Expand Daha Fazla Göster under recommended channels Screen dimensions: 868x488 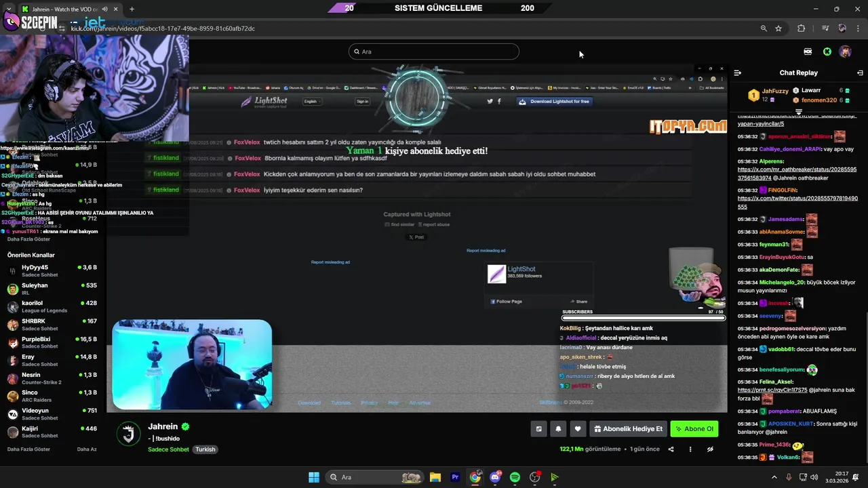click(28, 449)
